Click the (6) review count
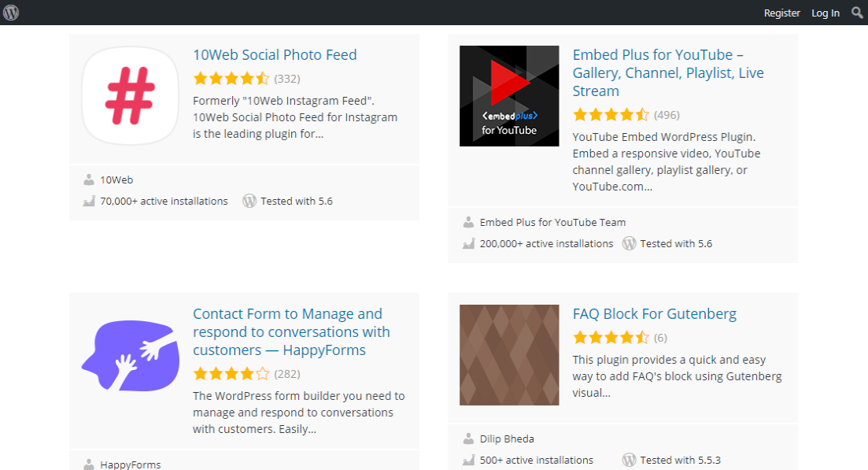868x470 pixels. click(660, 338)
